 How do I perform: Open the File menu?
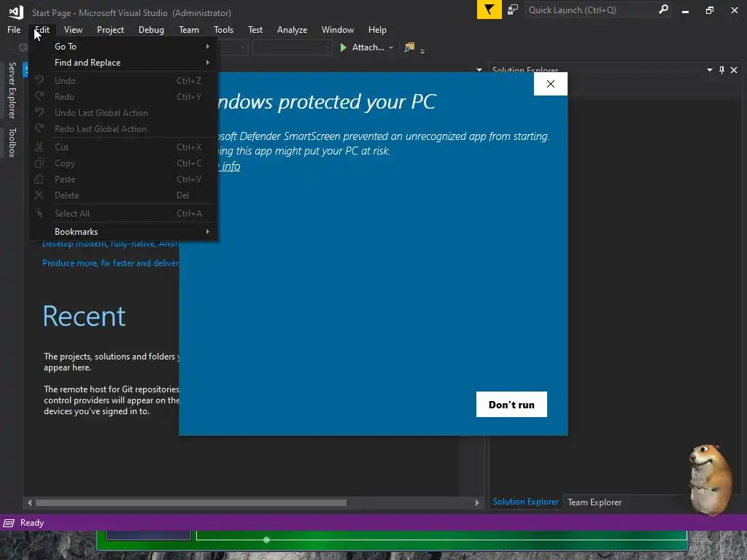[14, 29]
